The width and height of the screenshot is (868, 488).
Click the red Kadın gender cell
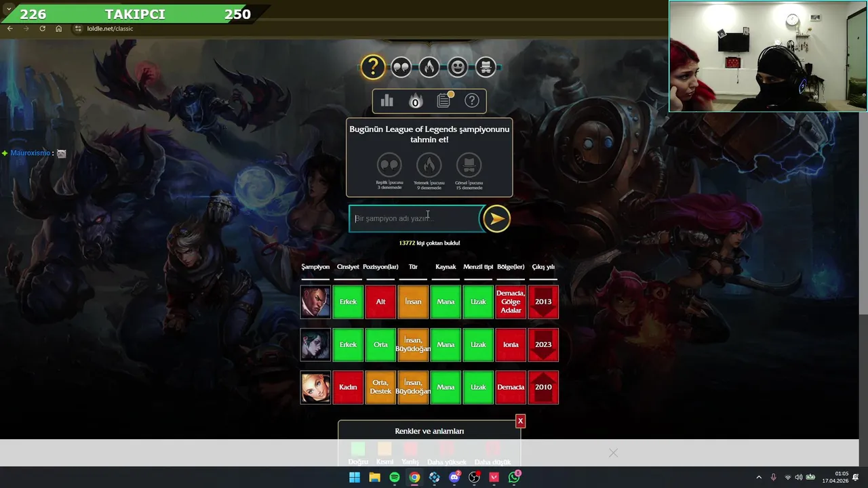tap(348, 387)
